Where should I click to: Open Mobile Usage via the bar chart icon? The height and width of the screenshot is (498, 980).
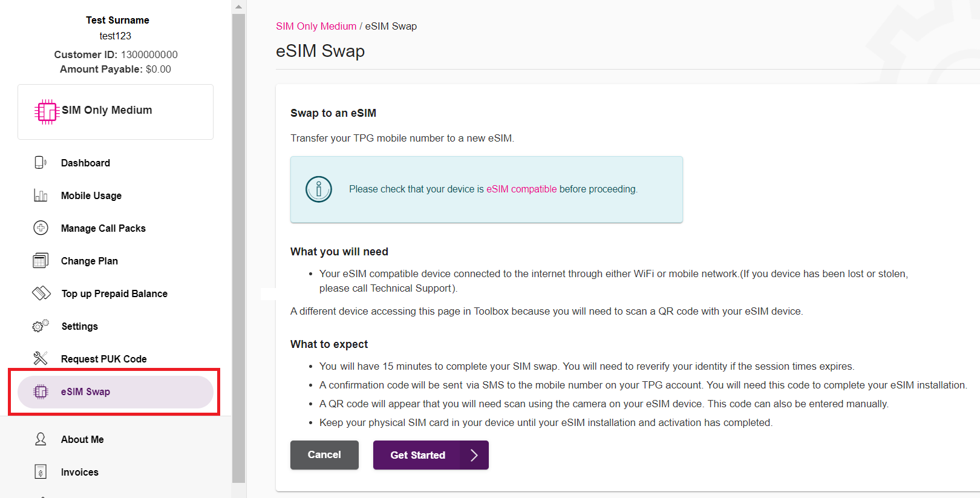(40, 195)
